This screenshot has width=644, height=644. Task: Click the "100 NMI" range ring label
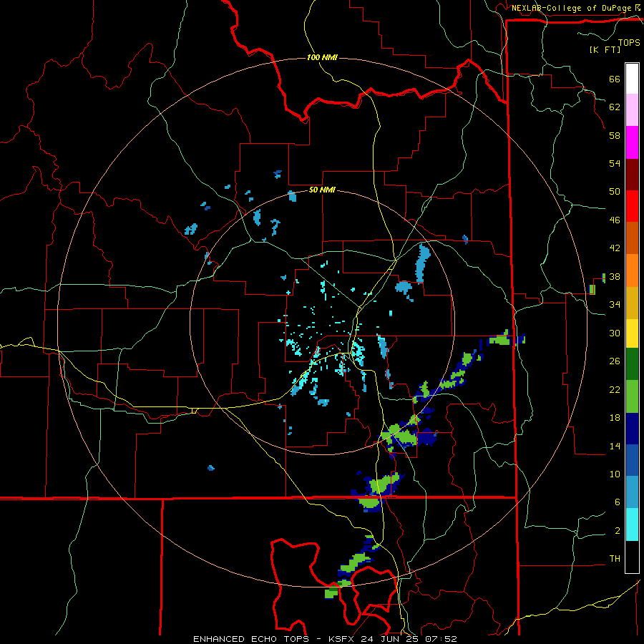(x=322, y=57)
